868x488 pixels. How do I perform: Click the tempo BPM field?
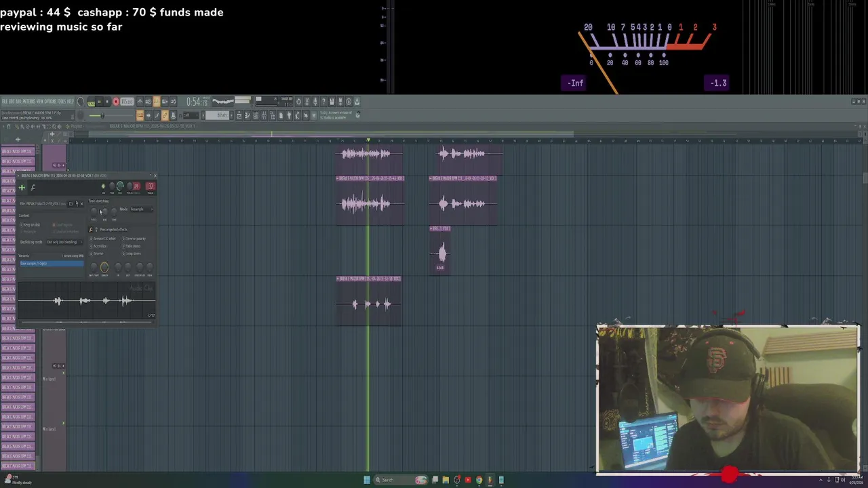point(127,101)
